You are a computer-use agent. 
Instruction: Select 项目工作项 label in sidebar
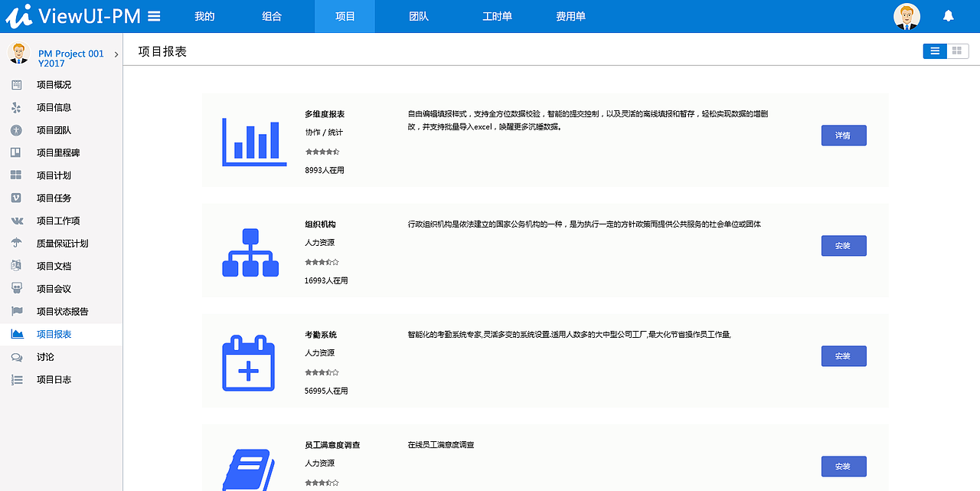(58, 221)
